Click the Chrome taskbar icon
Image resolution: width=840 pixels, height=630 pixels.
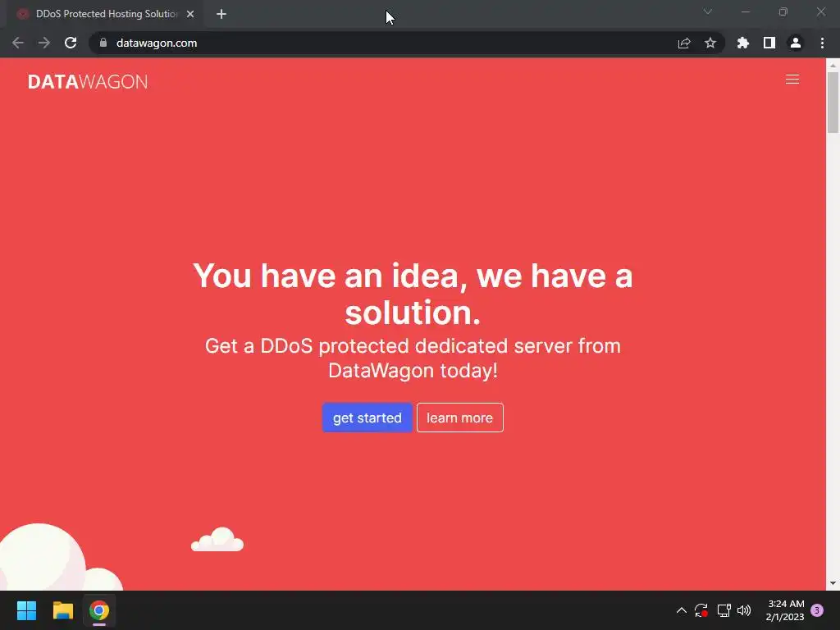(x=99, y=610)
